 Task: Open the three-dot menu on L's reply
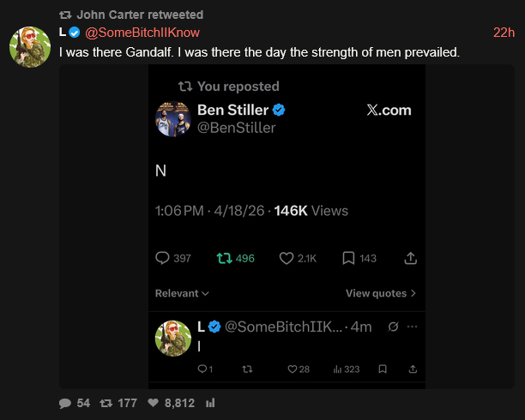click(x=413, y=327)
